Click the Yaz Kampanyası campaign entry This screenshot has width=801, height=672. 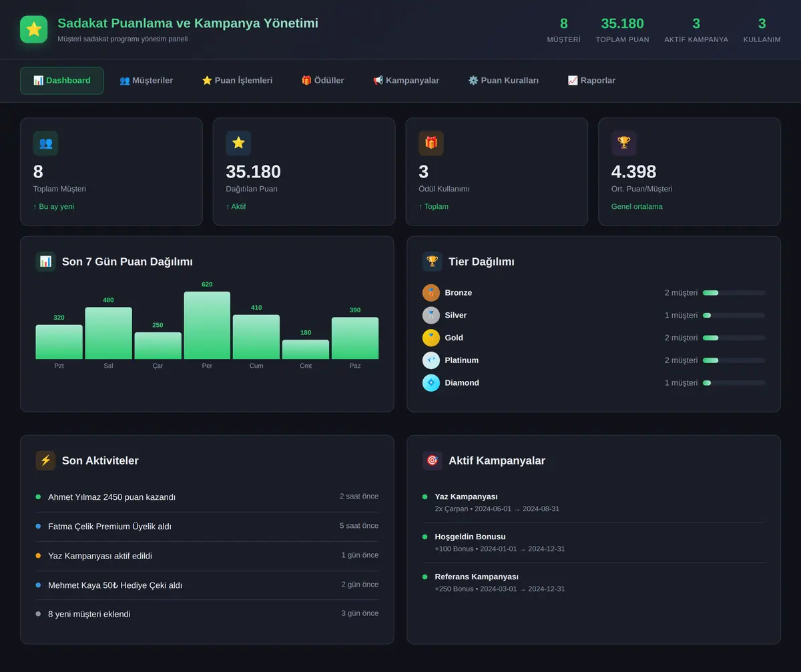tap(594, 502)
